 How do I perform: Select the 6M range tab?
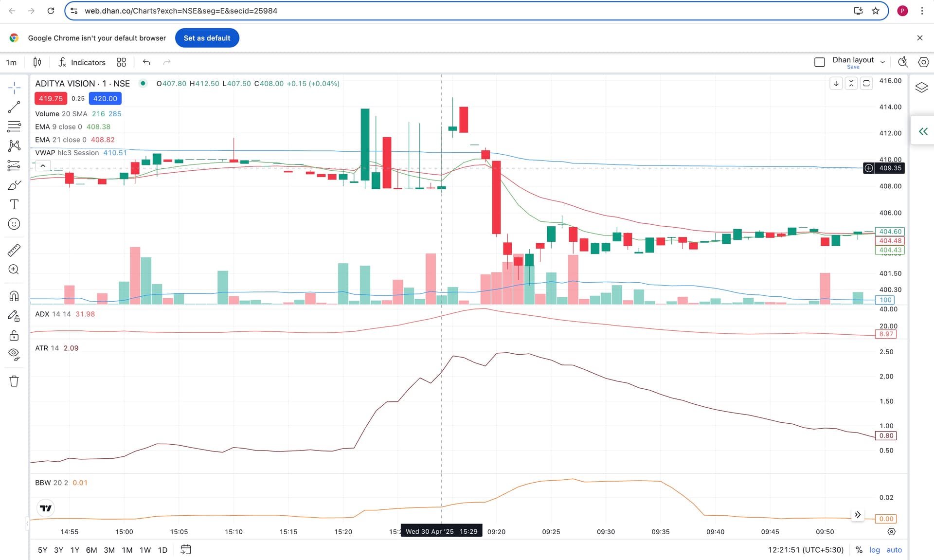[91, 550]
